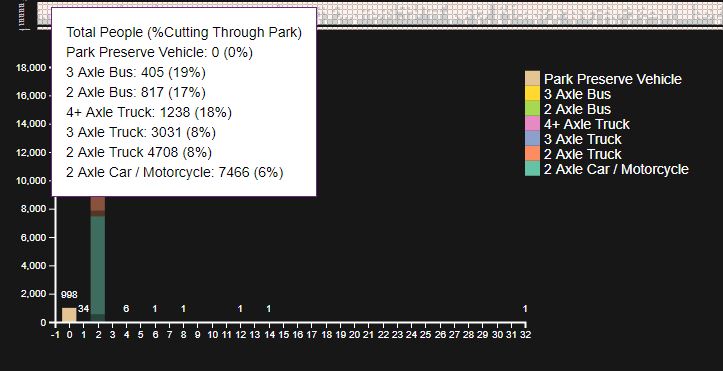
Task: Click the value label 6 above x-axis 4
Action: [126, 309]
